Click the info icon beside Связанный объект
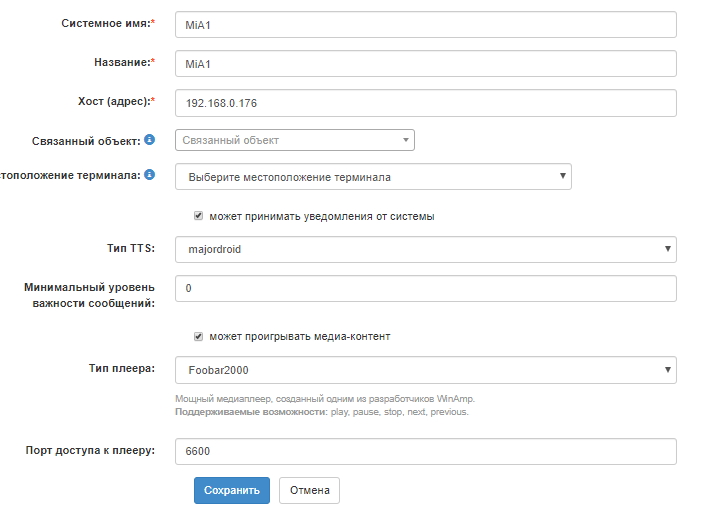 coord(149,139)
